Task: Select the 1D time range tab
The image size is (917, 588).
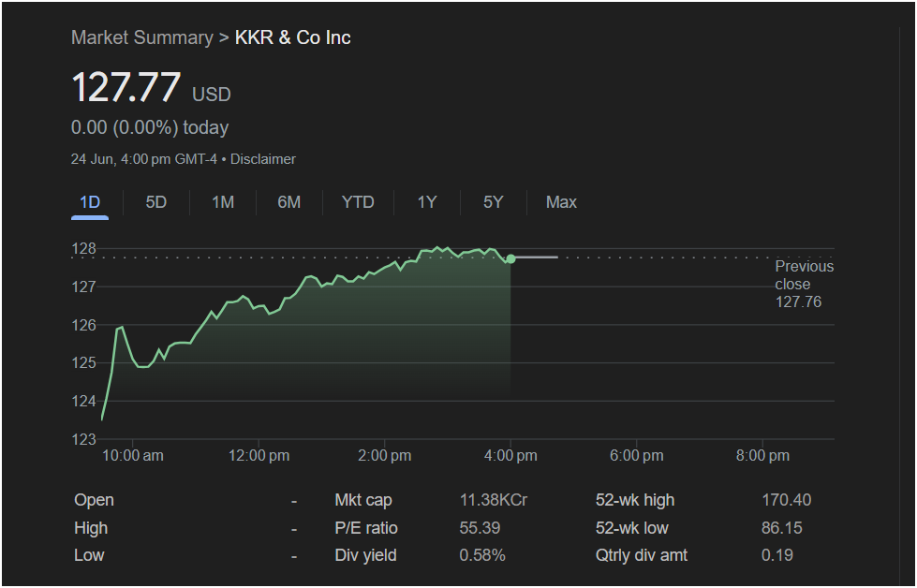Action: click(x=90, y=202)
